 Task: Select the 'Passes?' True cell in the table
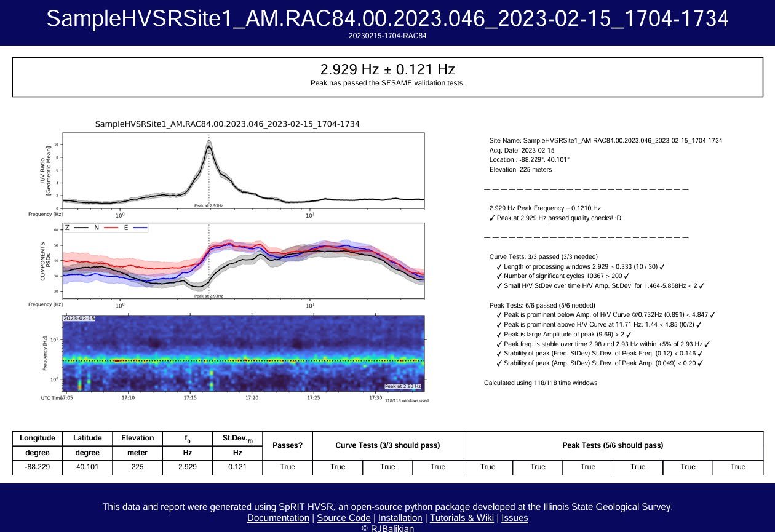pyautogui.click(x=287, y=467)
